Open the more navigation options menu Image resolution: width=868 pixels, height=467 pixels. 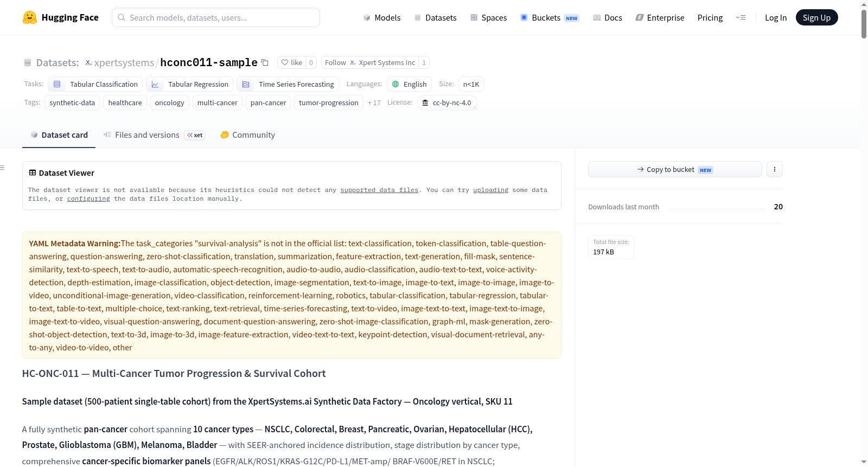point(741,17)
